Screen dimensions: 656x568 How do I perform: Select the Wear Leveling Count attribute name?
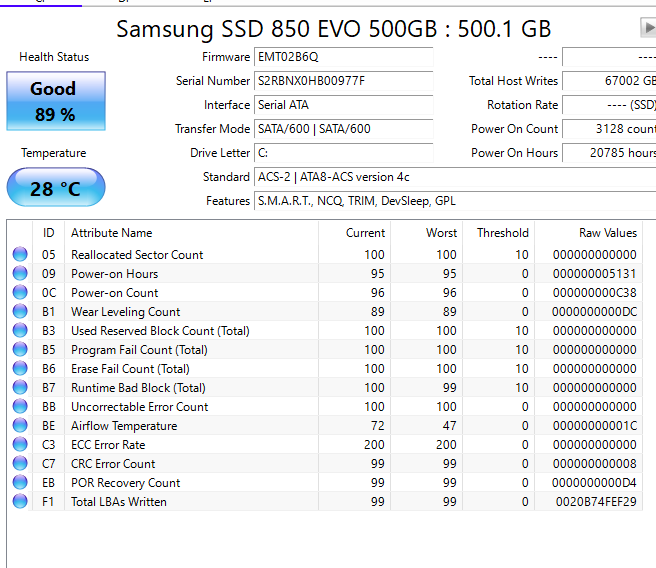[126, 312]
